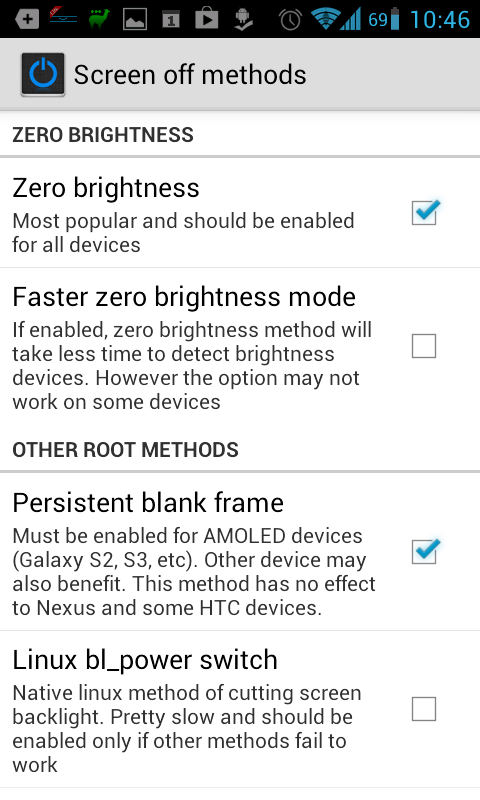
Task: Tap the 10:46 clock in status bar
Action: (x=439, y=19)
